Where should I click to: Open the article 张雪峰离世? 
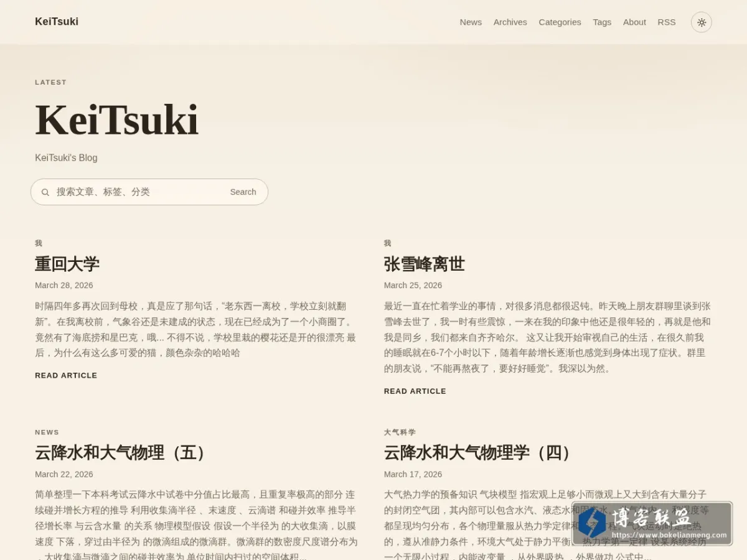(425, 264)
